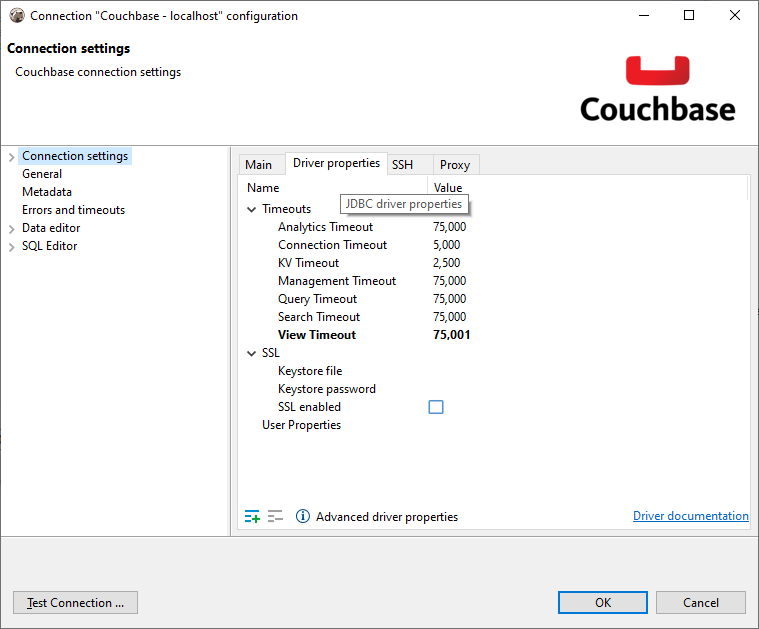Viewport: 759px width, 629px height.
Task: Select Metadata in the sidebar
Action: pos(47,192)
